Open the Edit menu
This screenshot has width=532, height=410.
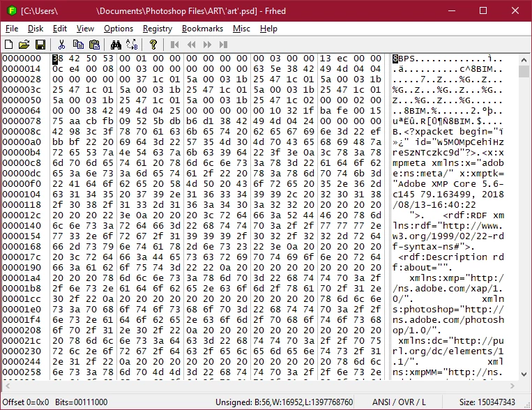click(60, 29)
